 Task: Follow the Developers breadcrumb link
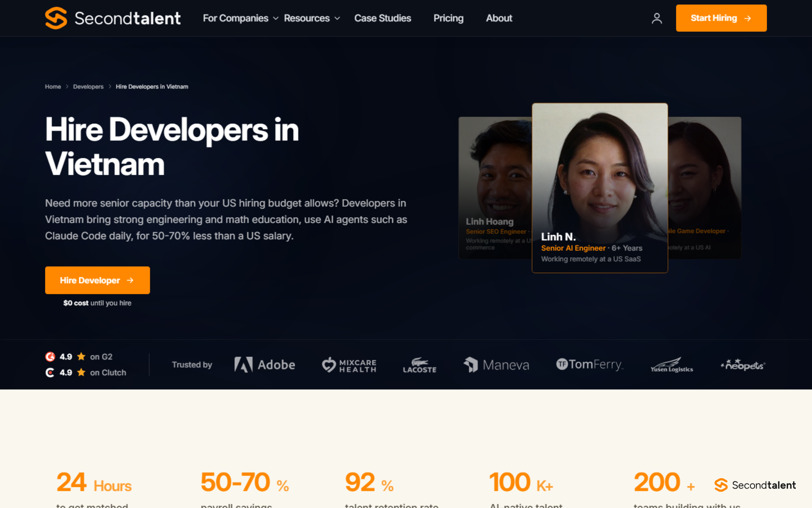pyautogui.click(x=88, y=87)
